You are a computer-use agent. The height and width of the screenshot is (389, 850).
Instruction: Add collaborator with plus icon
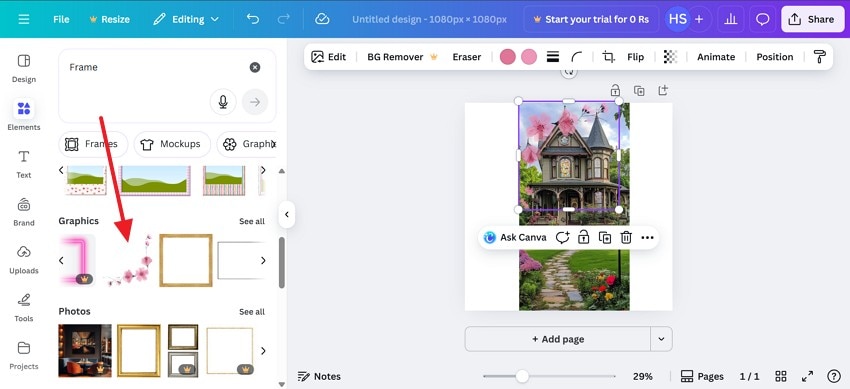[x=699, y=19]
